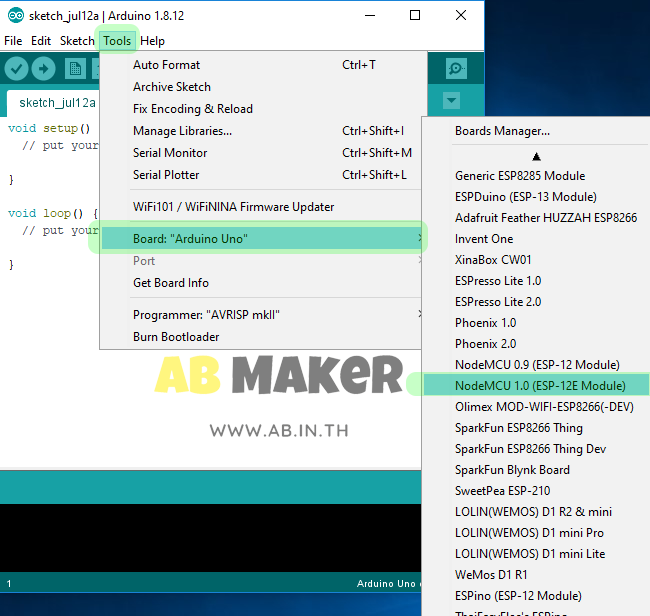
Task: Launch the Serial Plotter menu entry
Action: [x=262, y=175]
